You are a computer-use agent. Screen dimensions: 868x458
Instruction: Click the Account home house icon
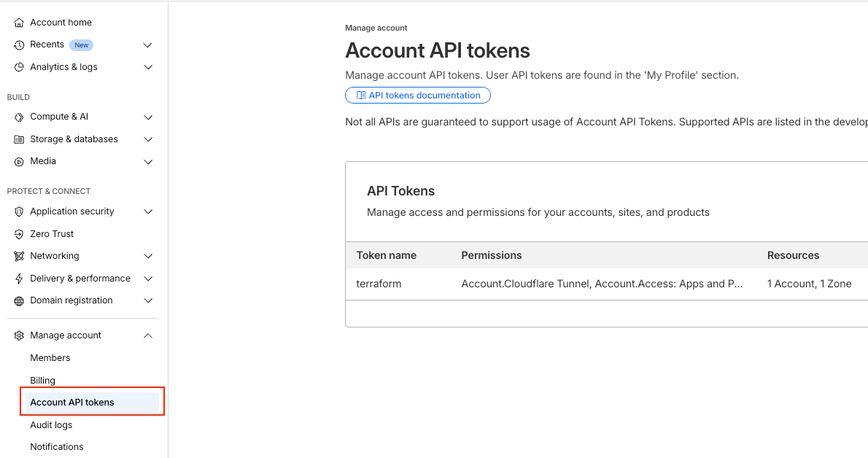pos(19,23)
